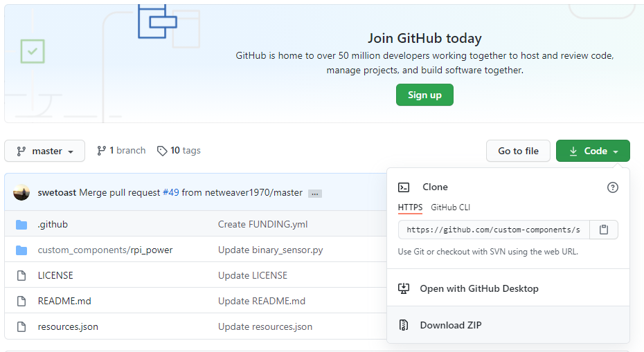Copy the clone URL to clipboard
The width and height of the screenshot is (644, 352).
(x=604, y=230)
